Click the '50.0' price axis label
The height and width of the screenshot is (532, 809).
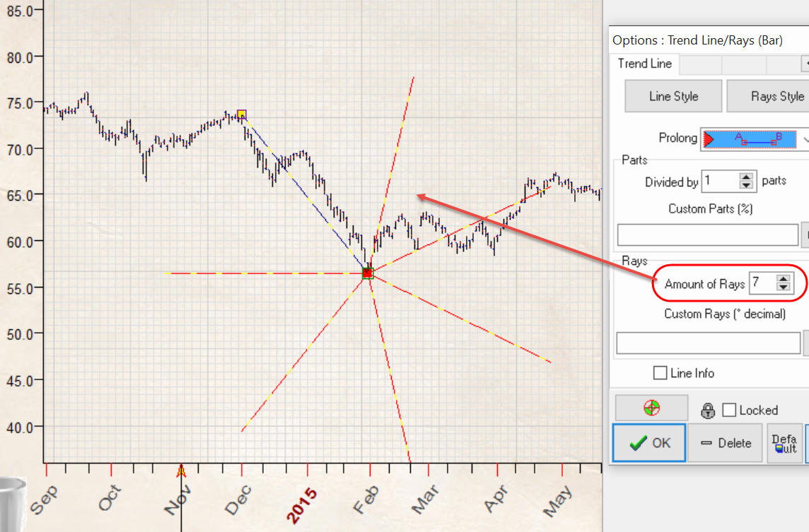[20, 334]
